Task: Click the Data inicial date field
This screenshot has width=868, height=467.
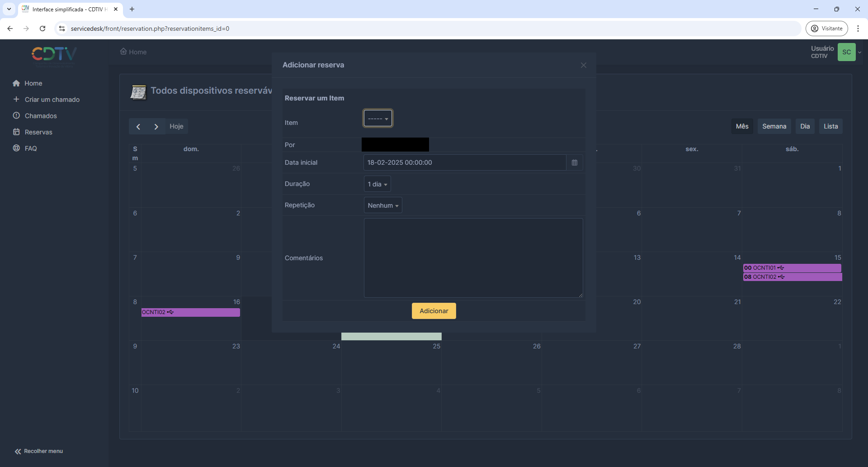Action: coord(464,162)
